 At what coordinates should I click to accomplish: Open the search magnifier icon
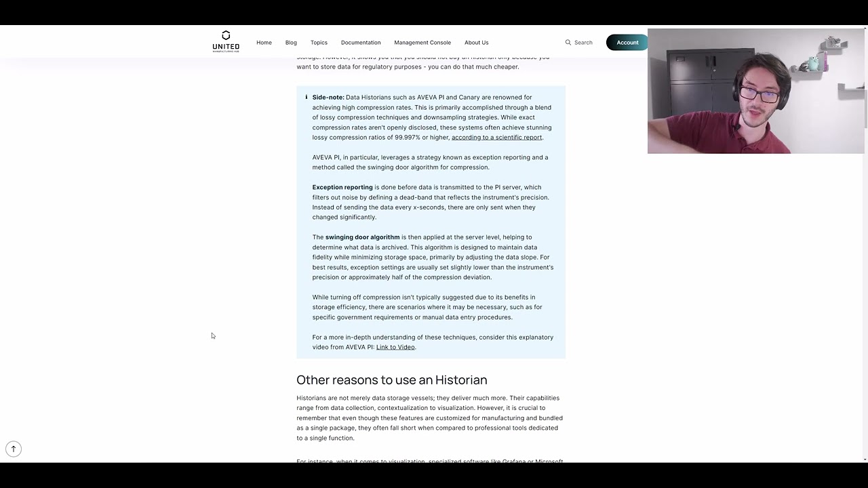[568, 42]
